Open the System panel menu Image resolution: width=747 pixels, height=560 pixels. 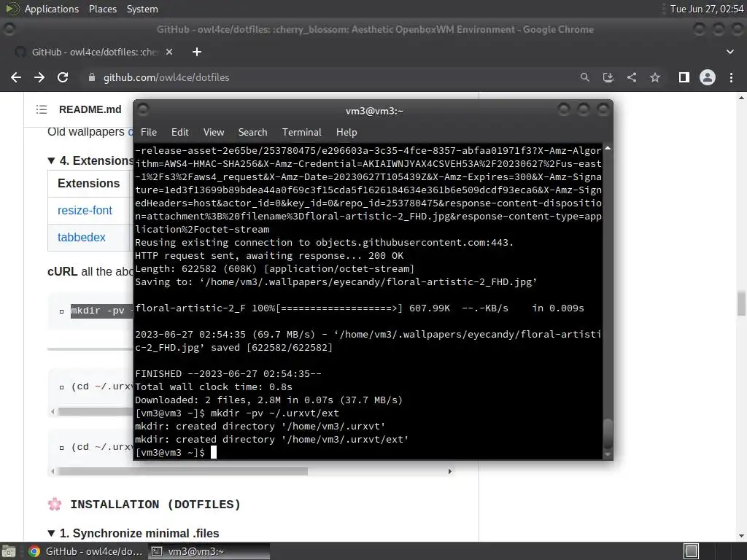point(142,9)
